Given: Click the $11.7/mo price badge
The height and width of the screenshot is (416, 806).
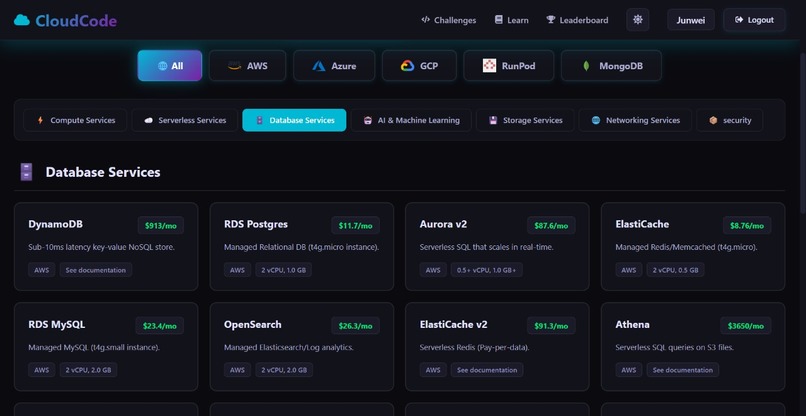Looking at the screenshot, I should click(356, 225).
